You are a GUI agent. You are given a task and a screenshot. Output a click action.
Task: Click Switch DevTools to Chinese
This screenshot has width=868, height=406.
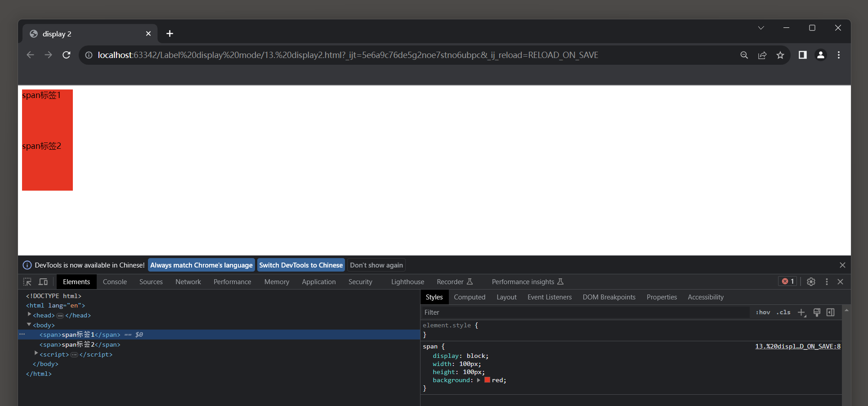(301, 265)
